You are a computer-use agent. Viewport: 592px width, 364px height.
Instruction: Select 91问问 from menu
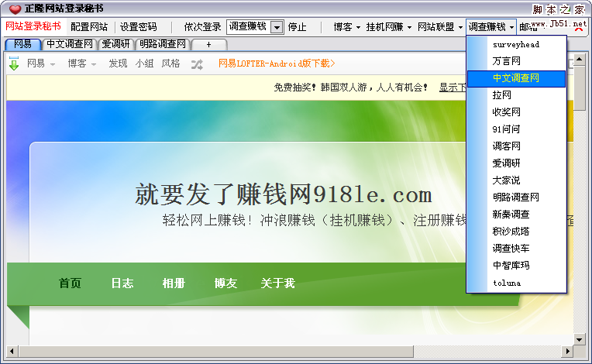coord(516,129)
